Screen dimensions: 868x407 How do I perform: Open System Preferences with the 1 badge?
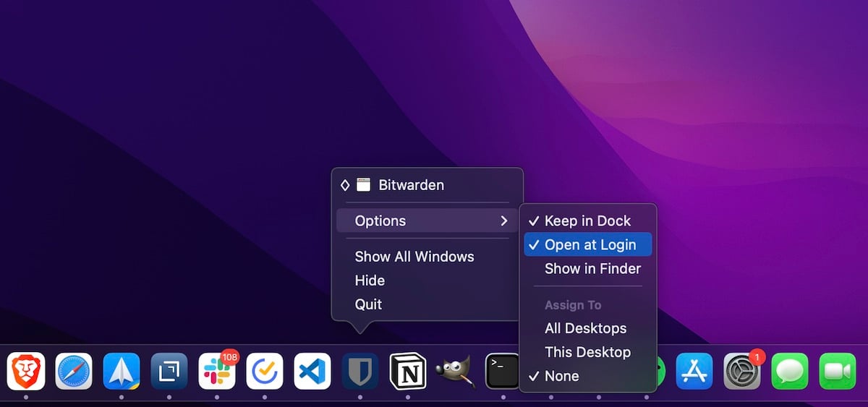[742, 372]
